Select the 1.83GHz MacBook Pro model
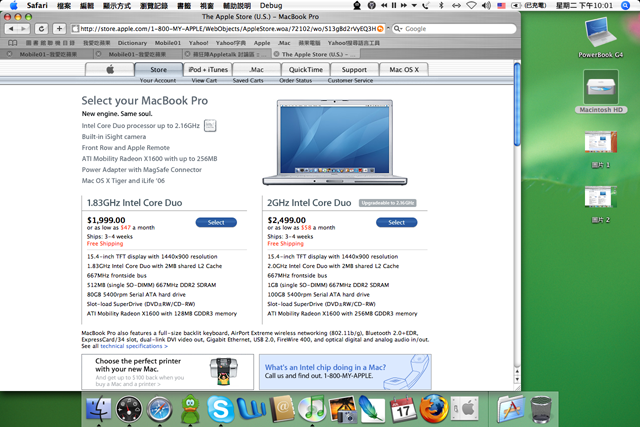The width and height of the screenshot is (640, 427). [216, 222]
